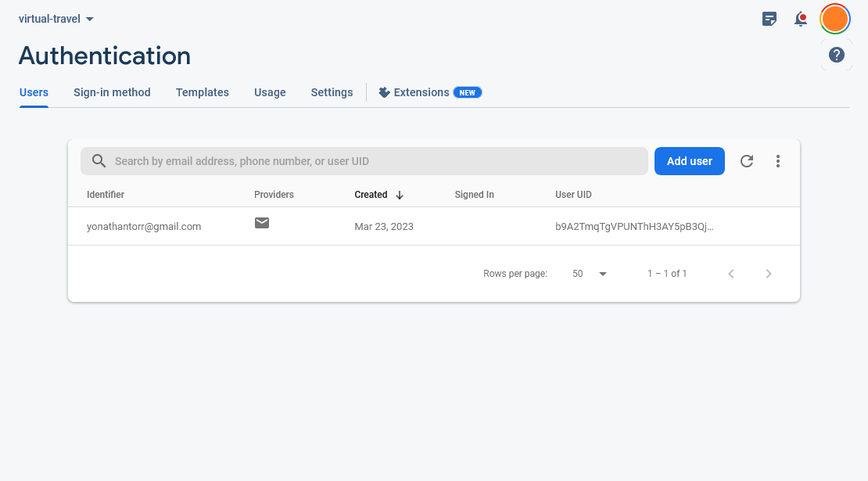Click the next page chevron
Image resolution: width=868 pixels, height=481 pixels.
tap(769, 274)
